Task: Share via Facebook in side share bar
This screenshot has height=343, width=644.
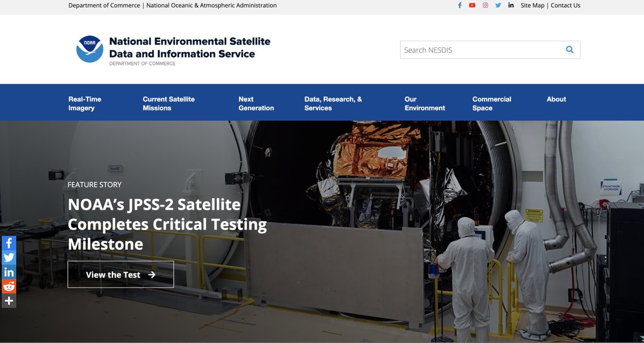Action: click(x=9, y=243)
